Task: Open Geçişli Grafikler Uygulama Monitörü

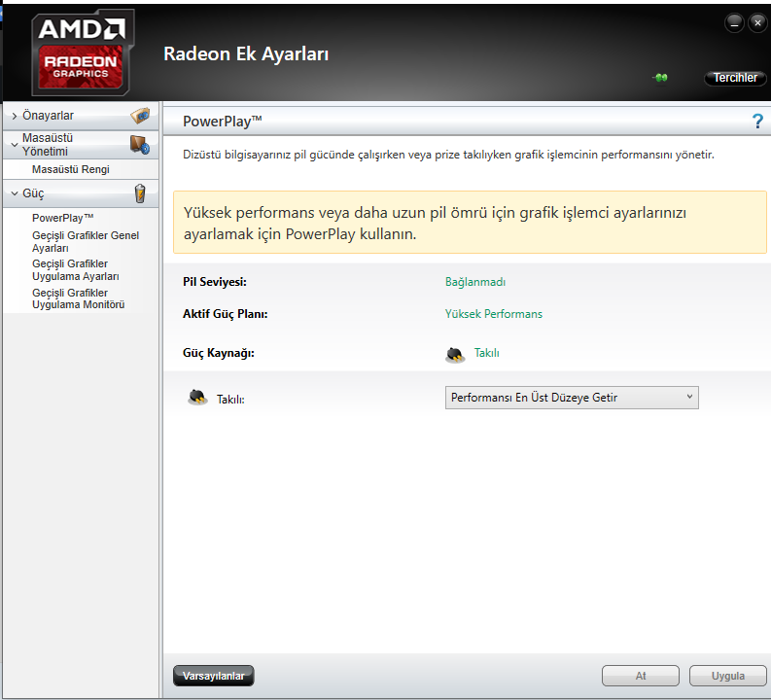Action: click(78, 298)
